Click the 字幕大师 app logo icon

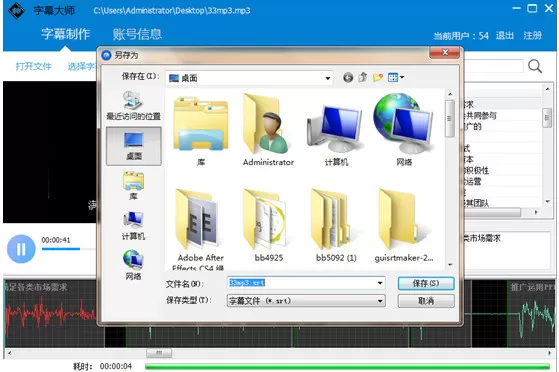16,11
